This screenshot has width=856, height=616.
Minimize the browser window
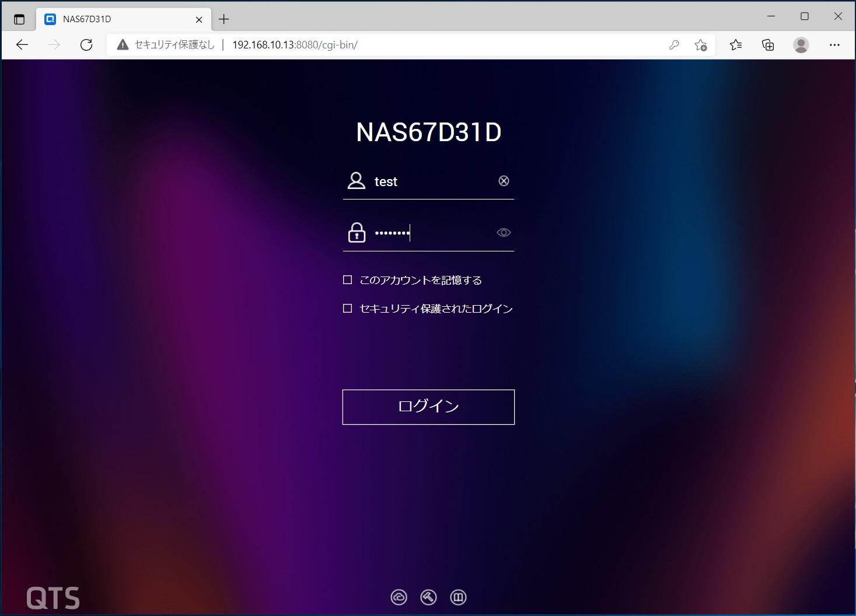pyautogui.click(x=771, y=16)
